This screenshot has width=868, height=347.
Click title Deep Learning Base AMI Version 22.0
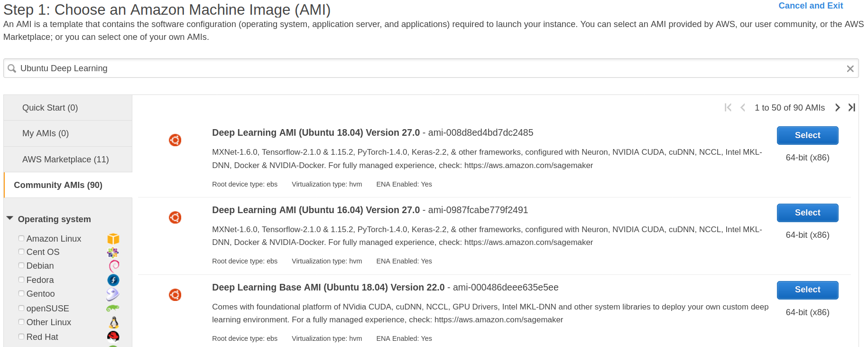click(328, 287)
